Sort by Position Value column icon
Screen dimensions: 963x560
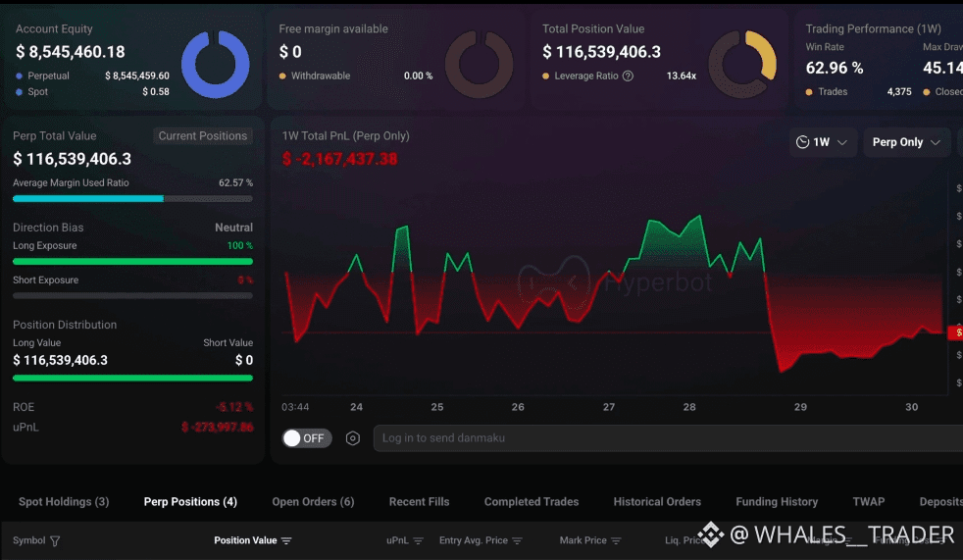tap(286, 540)
